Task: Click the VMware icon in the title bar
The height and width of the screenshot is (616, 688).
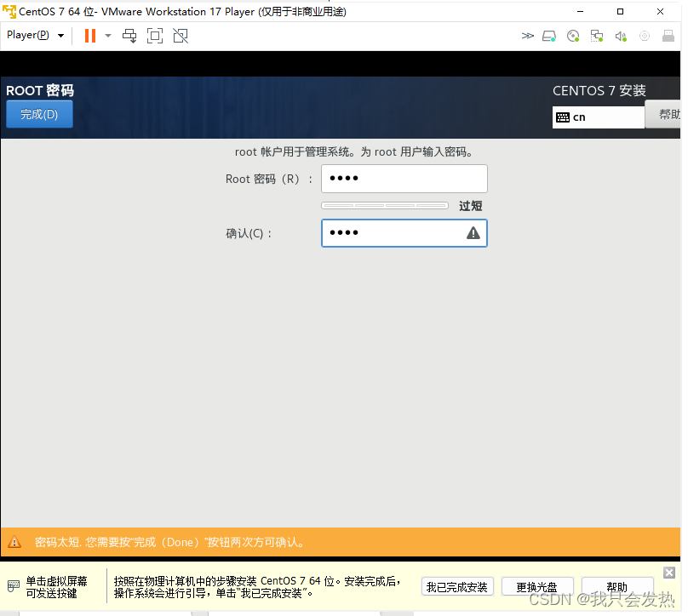Action: [9, 11]
